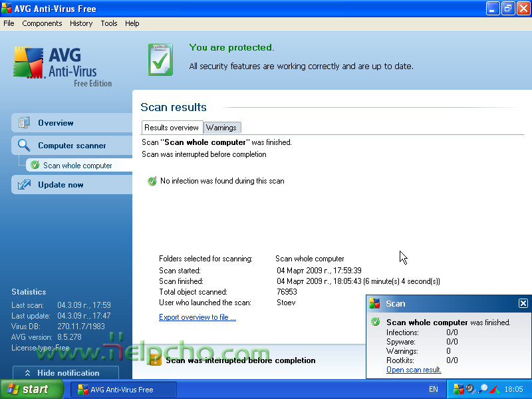The image size is (532, 399).
Task: Click AVG Anti-Virus Free taskbar button
Action: [x=124, y=390]
